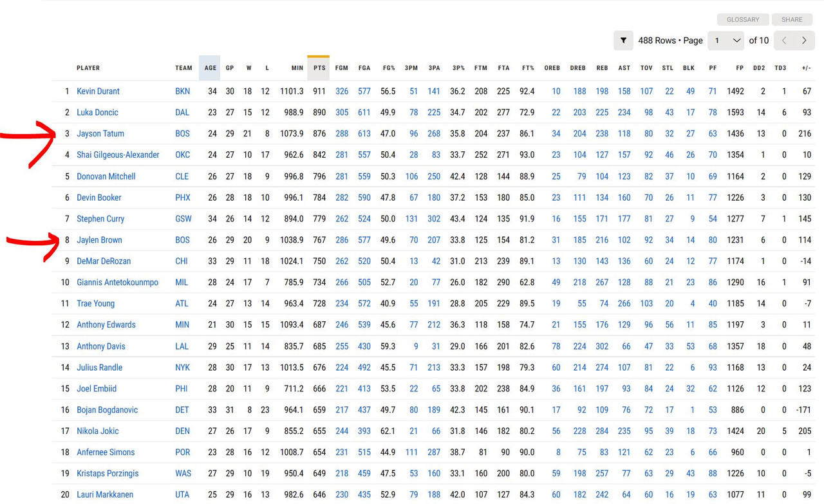Click Nikola Jokic's AST value 235
This screenshot has height=504, width=824.
[624, 431]
